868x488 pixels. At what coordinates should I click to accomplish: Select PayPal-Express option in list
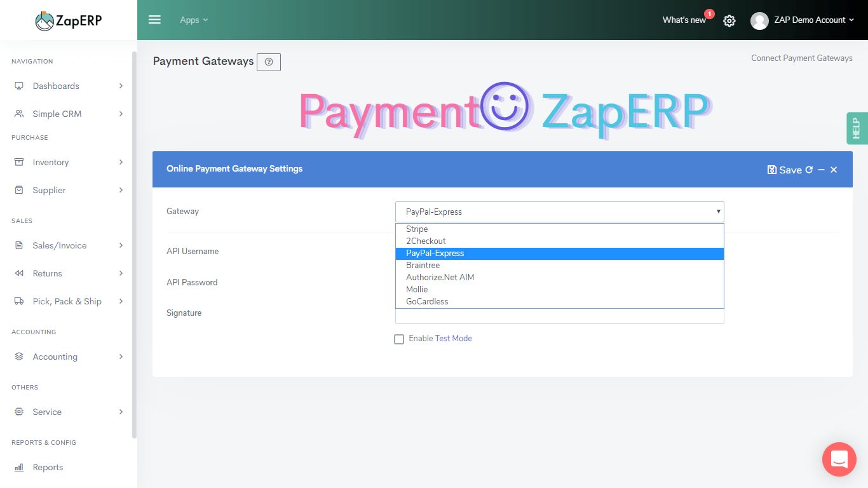559,254
